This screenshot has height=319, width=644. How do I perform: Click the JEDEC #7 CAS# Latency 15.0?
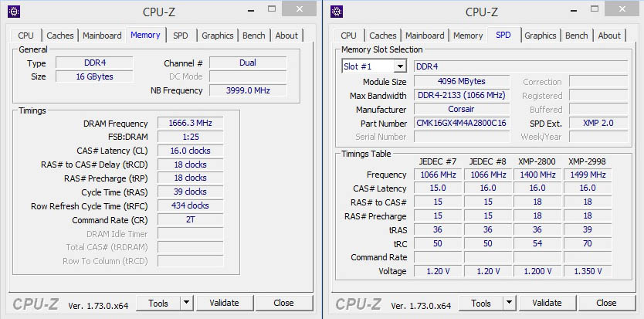click(x=438, y=188)
